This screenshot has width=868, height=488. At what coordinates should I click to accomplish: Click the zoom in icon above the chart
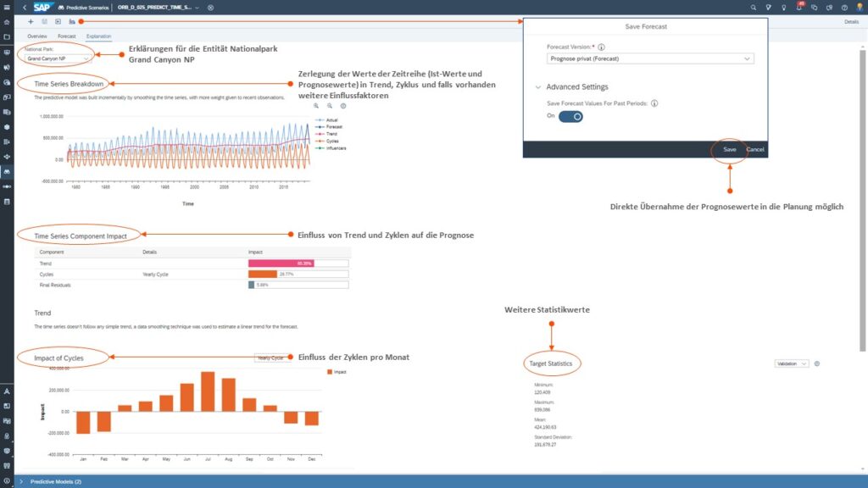pos(316,106)
